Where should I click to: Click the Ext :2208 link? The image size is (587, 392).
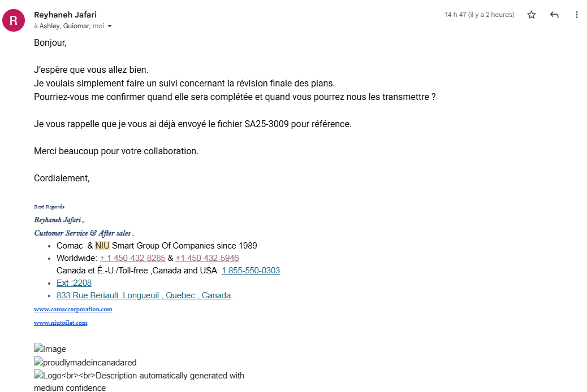[74, 283]
